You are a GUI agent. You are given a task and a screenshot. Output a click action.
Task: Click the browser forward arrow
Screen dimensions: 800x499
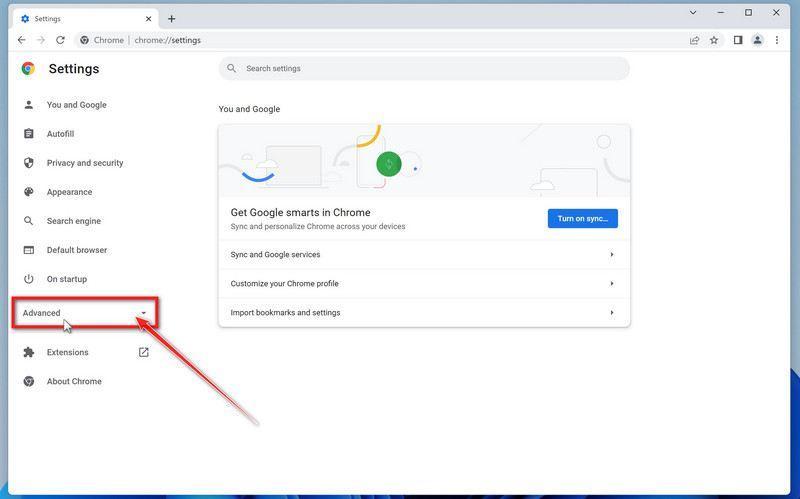pos(41,40)
